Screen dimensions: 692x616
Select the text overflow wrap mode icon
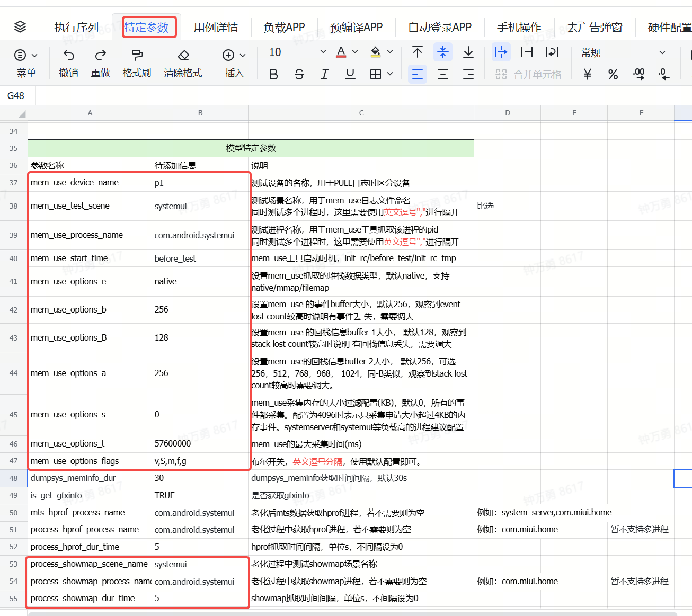coord(501,52)
